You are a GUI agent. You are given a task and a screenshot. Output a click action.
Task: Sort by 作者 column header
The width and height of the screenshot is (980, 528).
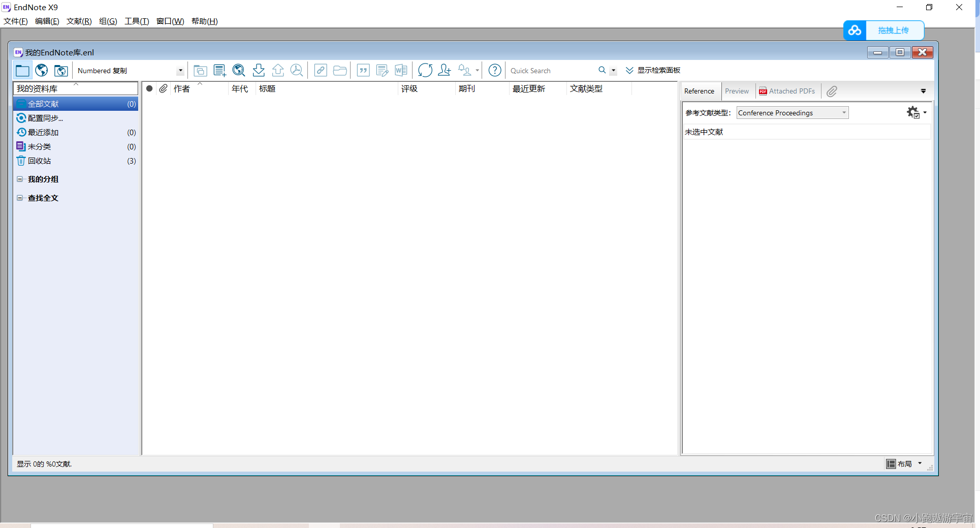pos(199,88)
